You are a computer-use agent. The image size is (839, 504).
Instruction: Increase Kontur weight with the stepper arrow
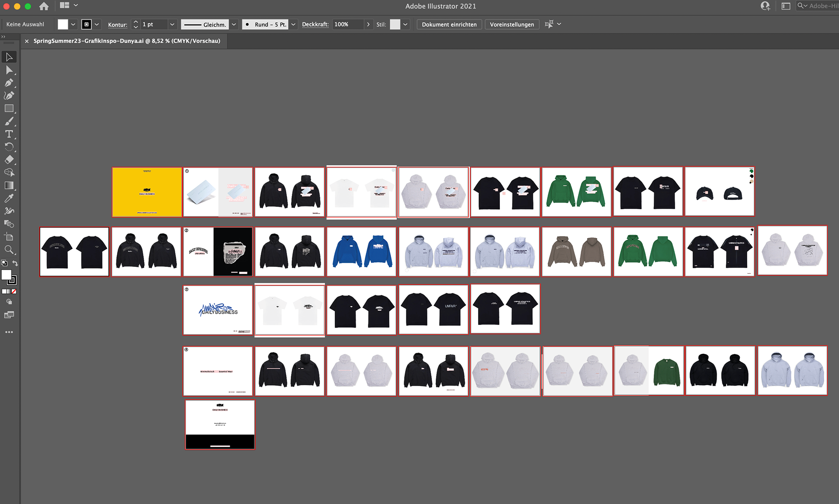(x=135, y=22)
